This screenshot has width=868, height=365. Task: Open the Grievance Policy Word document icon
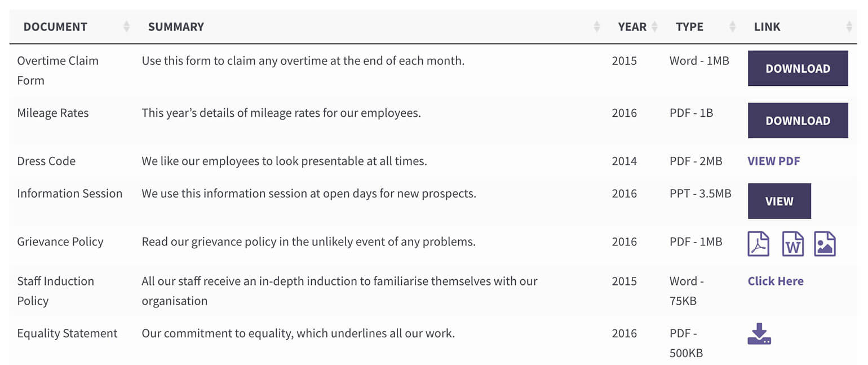coord(793,243)
